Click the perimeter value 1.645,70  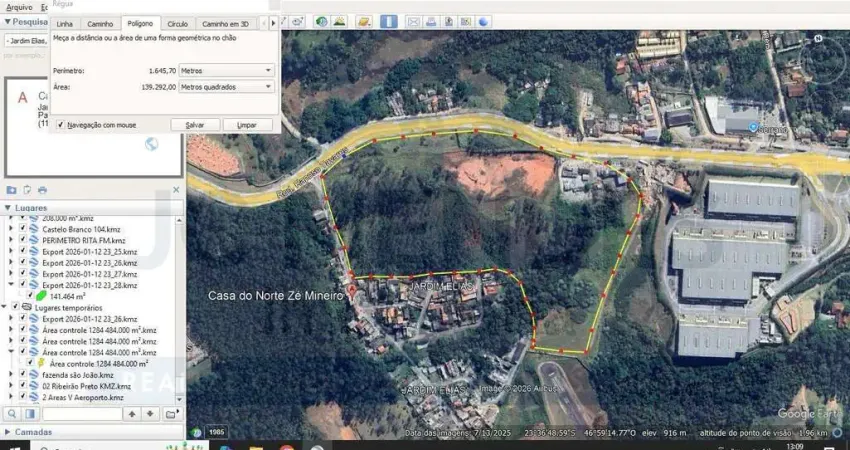162,70
